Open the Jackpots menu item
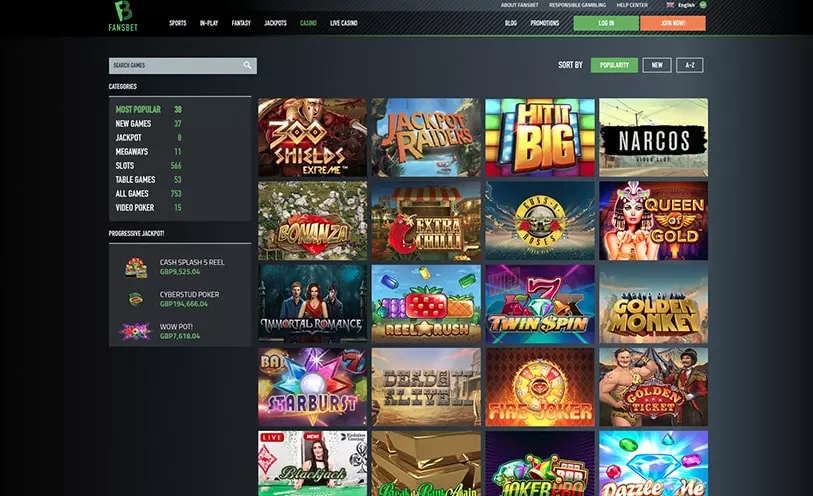 pos(275,23)
